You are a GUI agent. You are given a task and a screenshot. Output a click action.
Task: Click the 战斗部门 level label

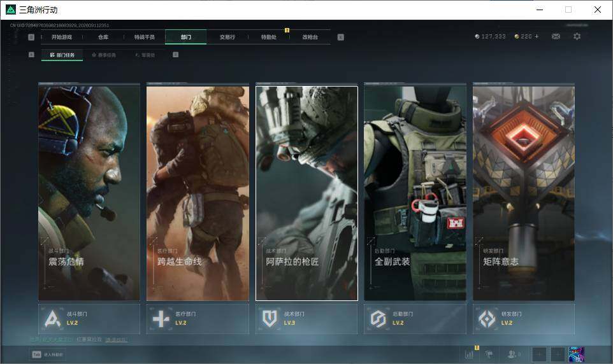[73, 323]
